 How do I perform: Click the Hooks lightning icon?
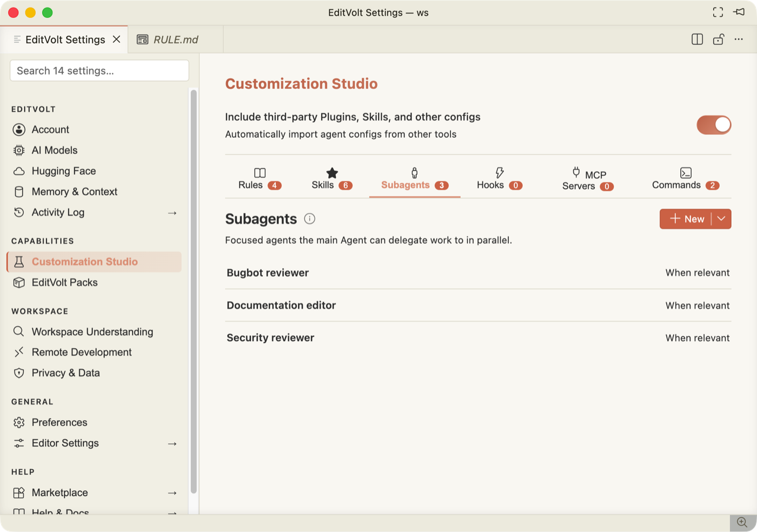coord(500,173)
